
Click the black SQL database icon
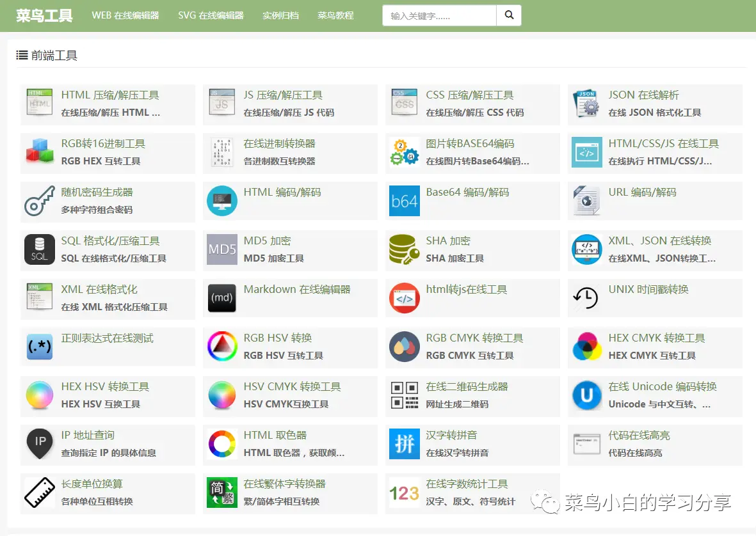point(40,249)
